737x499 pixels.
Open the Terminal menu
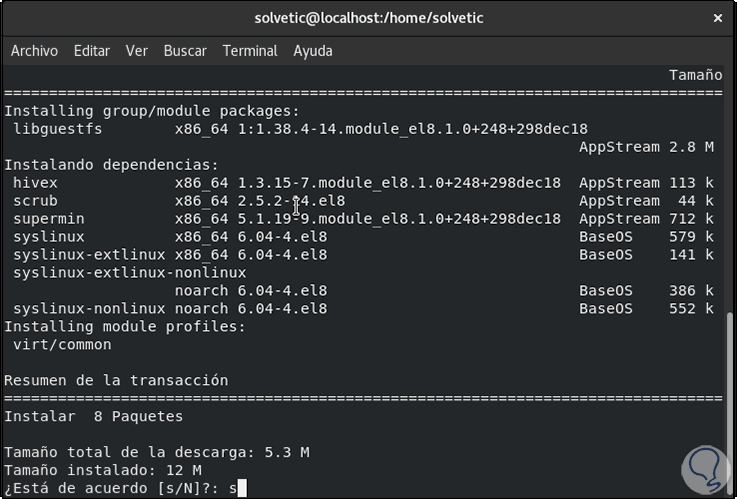click(250, 51)
